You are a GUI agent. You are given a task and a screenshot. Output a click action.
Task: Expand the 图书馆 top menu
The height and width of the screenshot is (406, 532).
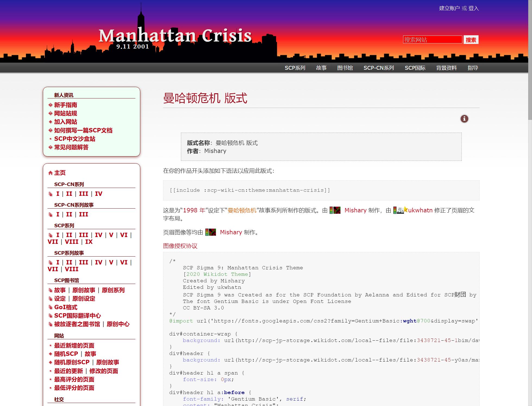[345, 68]
